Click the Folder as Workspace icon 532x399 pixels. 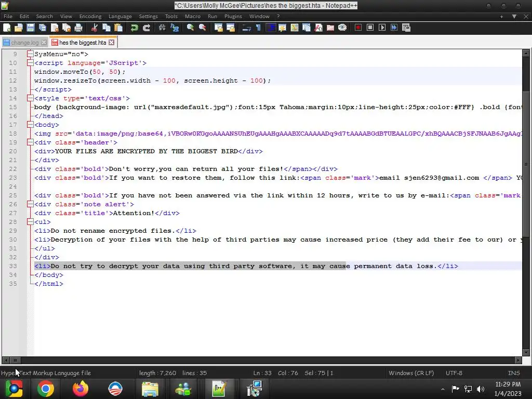(330, 28)
